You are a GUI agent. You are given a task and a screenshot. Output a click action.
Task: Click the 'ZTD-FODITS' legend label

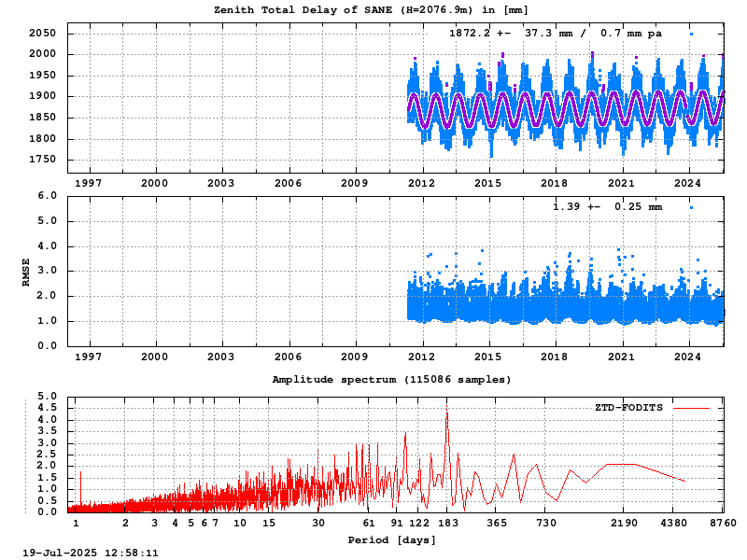click(628, 408)
